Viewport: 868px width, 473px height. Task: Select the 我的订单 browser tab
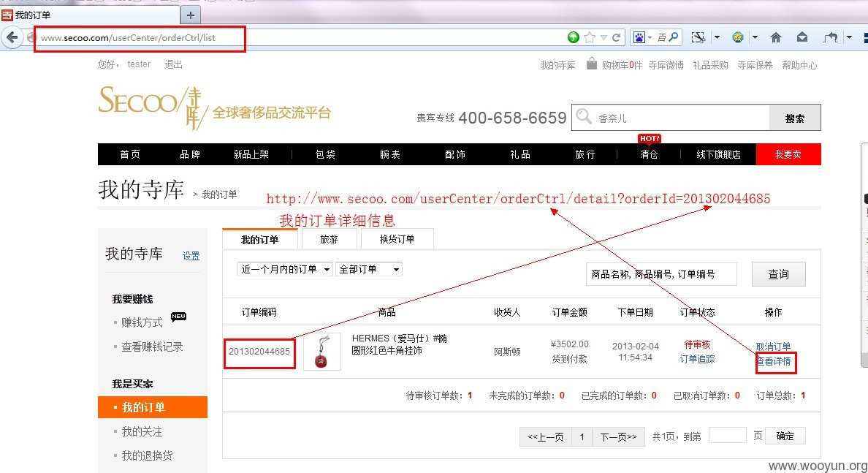coord(90,15)
